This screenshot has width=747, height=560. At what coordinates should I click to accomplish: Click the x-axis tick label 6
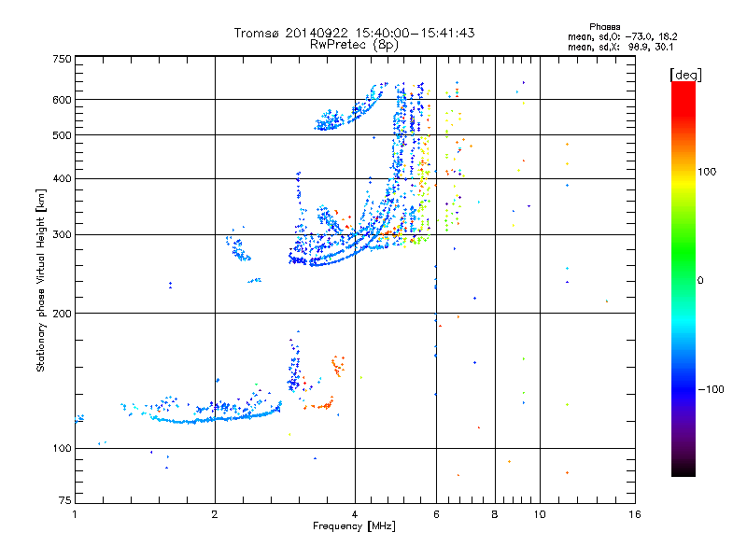point(436,514)
